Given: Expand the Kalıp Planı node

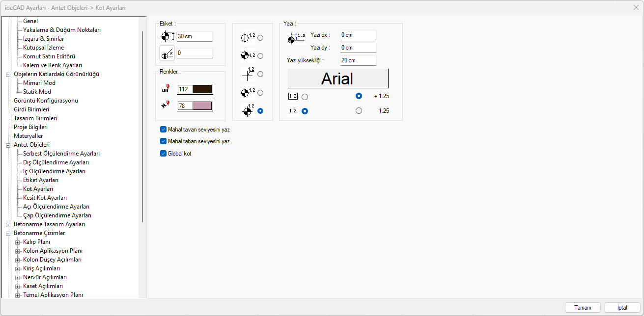Looking at the screenshot, I should (x=17, y=242).
